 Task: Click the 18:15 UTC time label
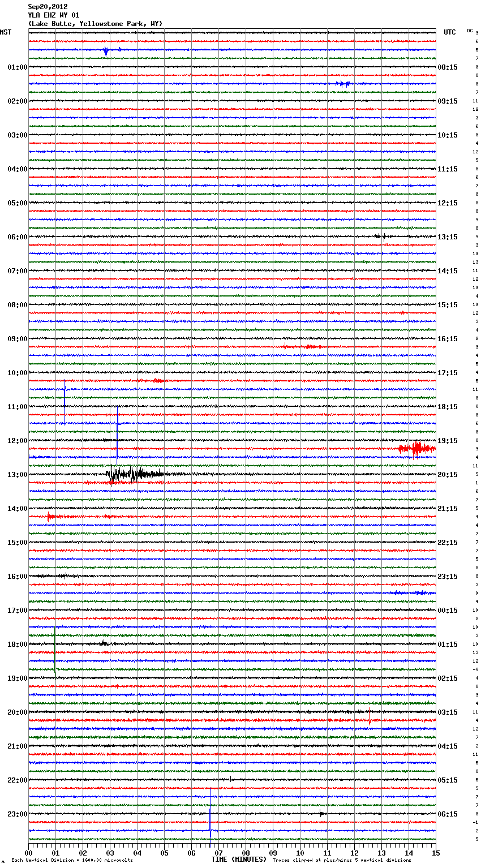coord(448,407)
